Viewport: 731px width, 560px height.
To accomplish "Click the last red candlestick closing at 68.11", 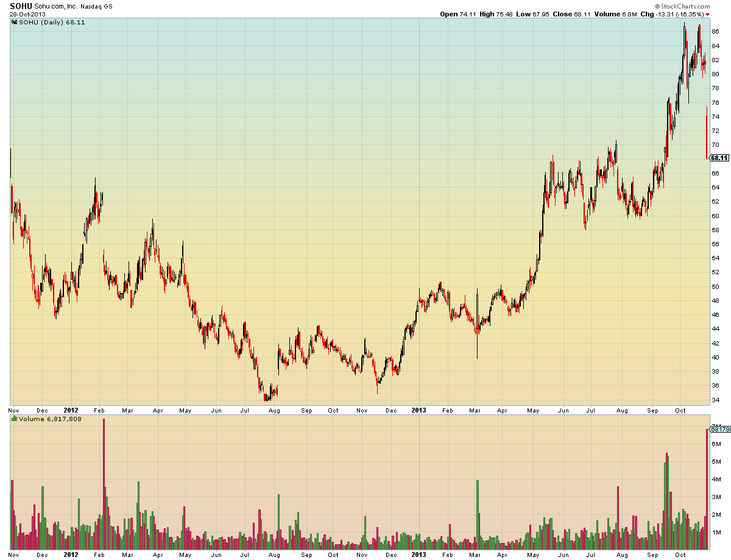I will point(706,133).
